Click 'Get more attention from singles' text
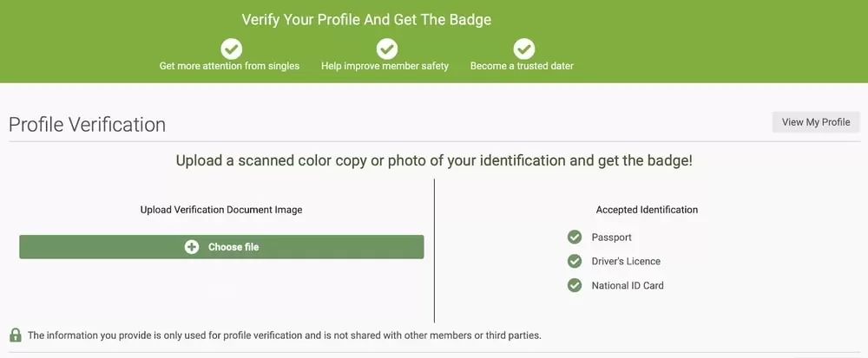Image resolution: width=868 pixels, height=358 pixels. click(229, 66)
